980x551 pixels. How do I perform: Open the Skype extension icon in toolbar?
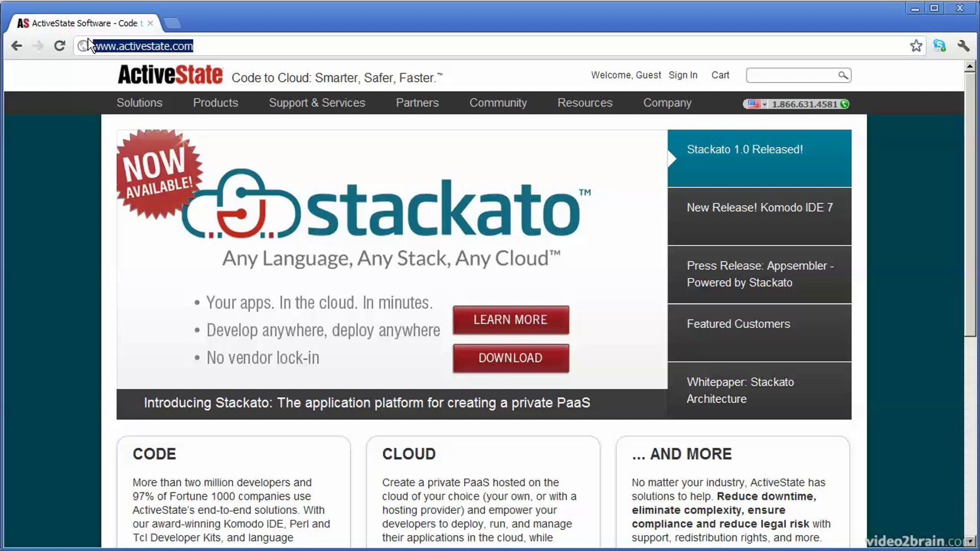(939, 46)
